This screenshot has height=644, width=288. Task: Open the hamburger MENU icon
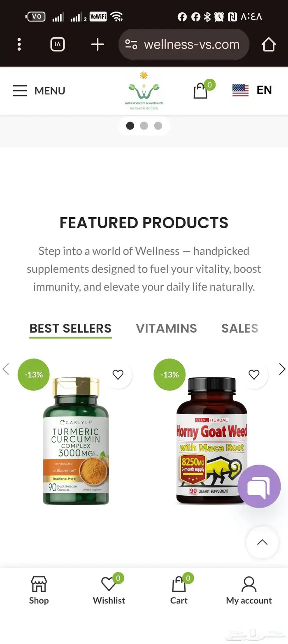20,91
